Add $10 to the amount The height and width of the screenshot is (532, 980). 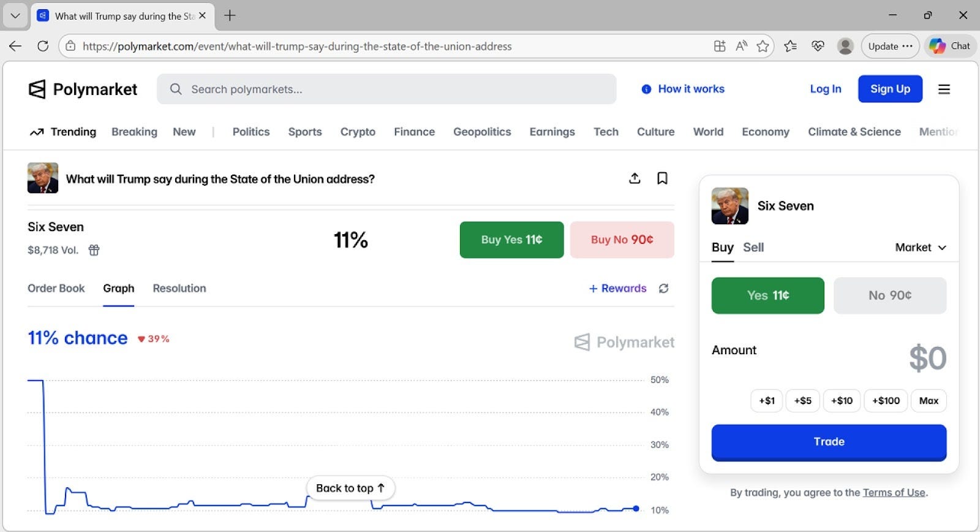click(842, 401)
